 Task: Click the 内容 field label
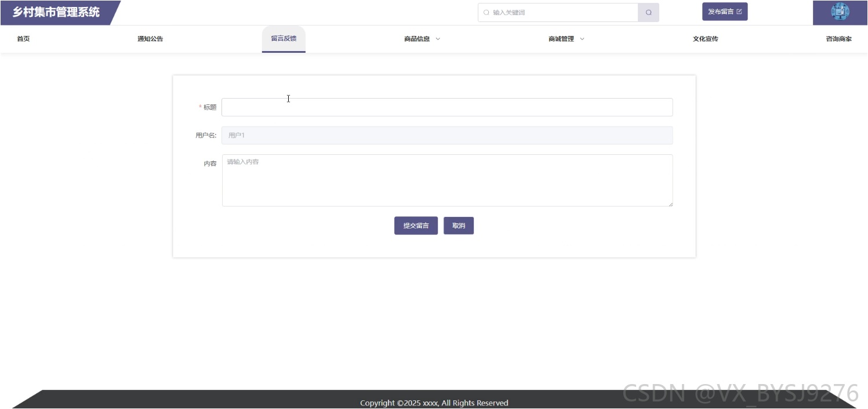point(210,164)
